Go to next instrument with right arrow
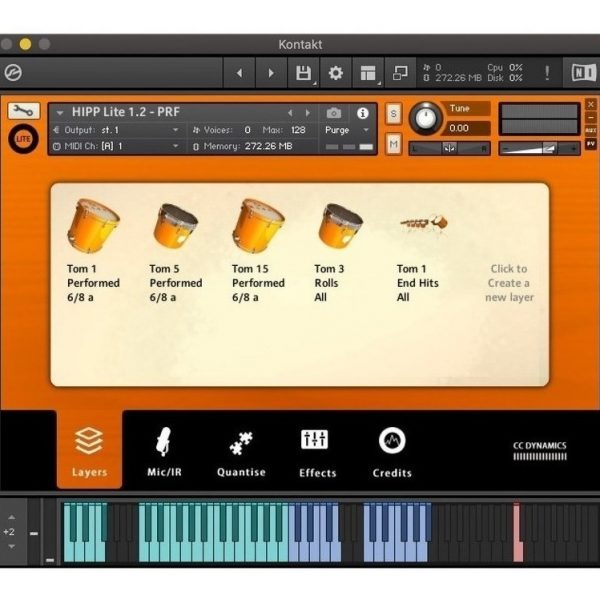The image size is (600, 600). click(x=271, y=73)
